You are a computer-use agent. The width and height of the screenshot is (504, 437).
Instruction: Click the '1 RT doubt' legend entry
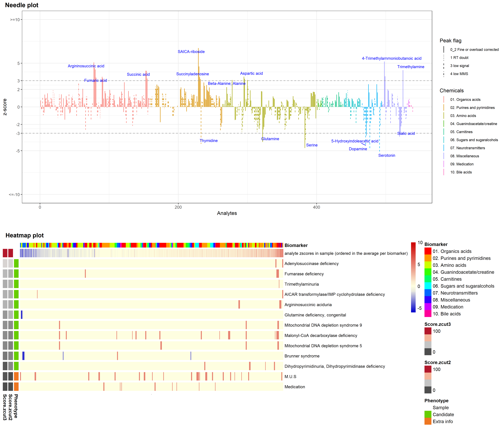pos(459,58)
